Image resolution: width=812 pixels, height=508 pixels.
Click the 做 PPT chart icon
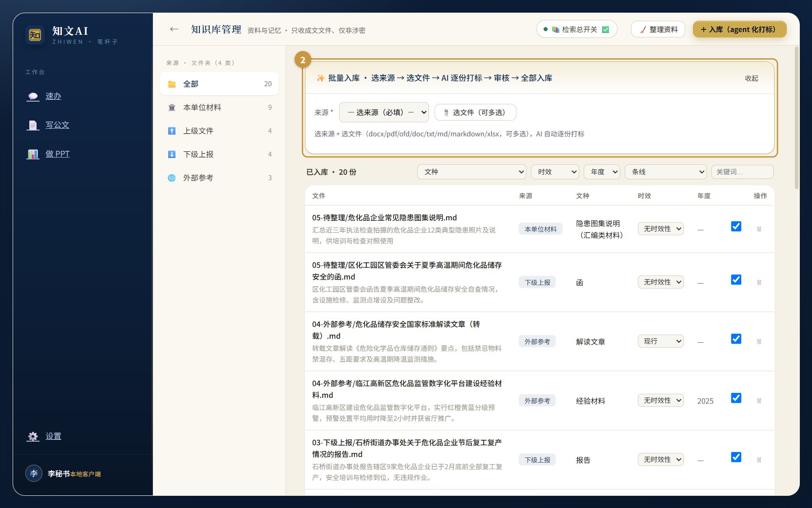tap(33, 154)
